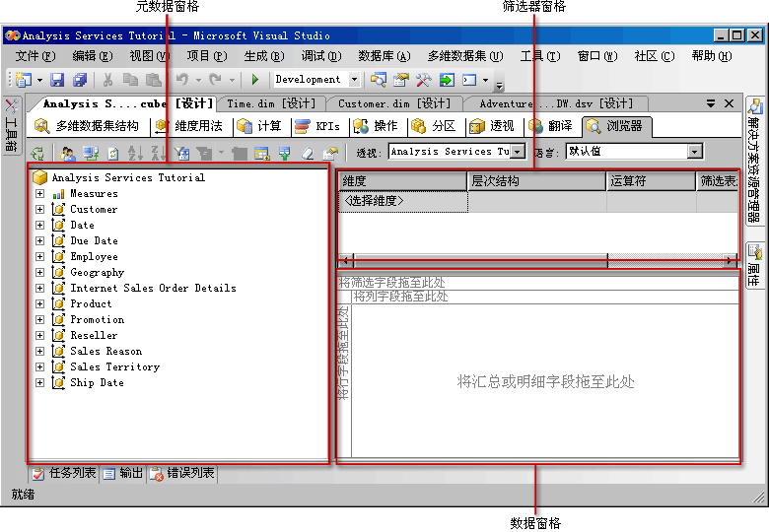769x532 pixels.
Task: Open the 语言 language dropdown showing 默认值
Action: coord(694,152)
